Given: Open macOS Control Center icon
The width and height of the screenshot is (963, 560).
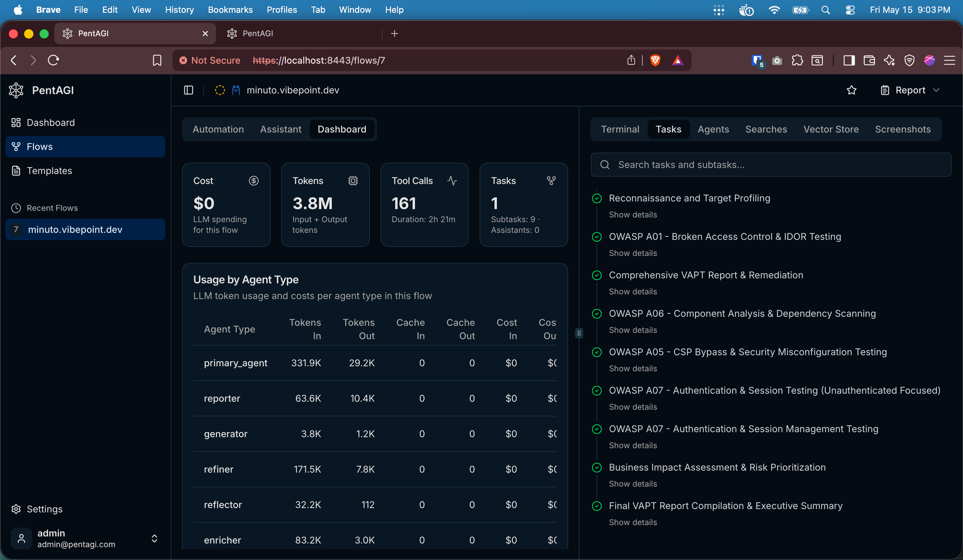Looking at the screenshot, I should 850,10.
